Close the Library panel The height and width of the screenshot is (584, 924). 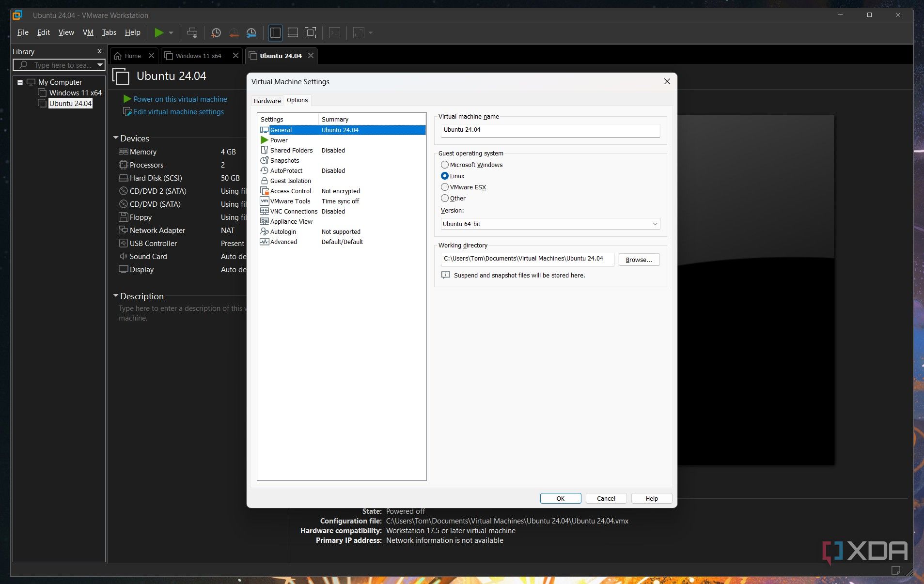click(x=99, y=51)
